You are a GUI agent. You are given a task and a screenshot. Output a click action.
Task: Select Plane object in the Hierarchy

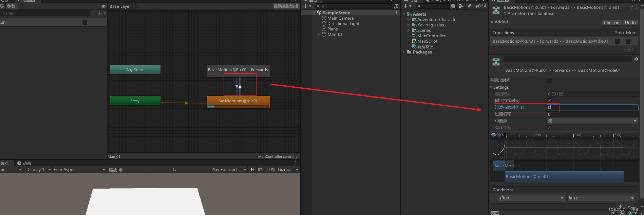pyautogui.click(x=332, y=29)
